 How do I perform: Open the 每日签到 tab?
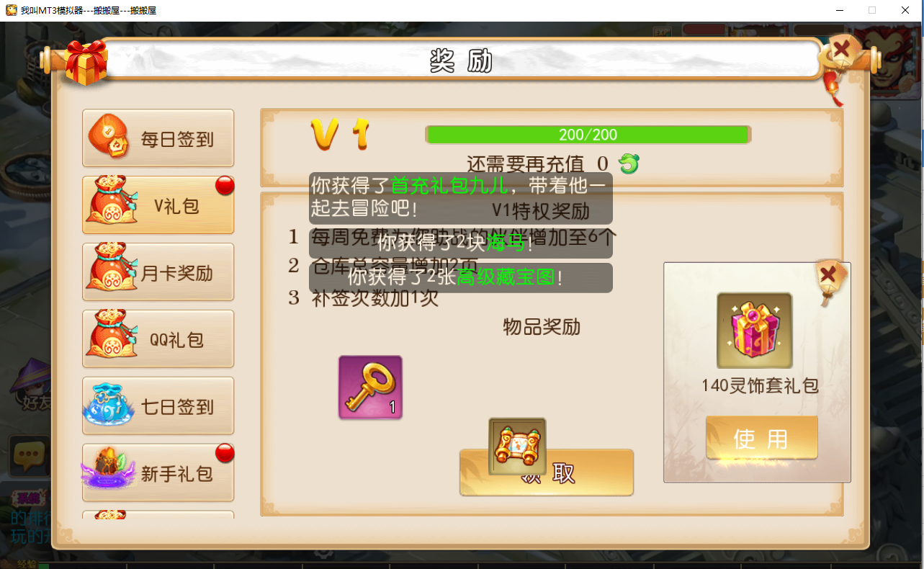coord(158,138)
